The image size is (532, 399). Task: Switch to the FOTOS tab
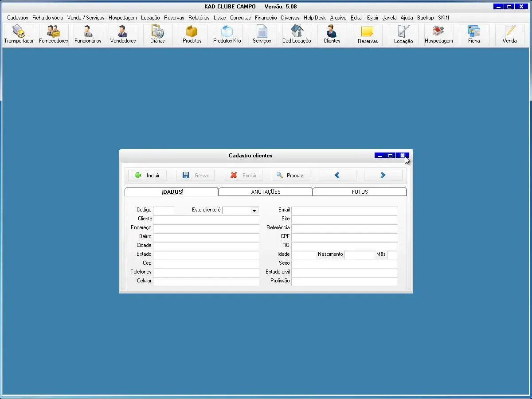(360, 192)
